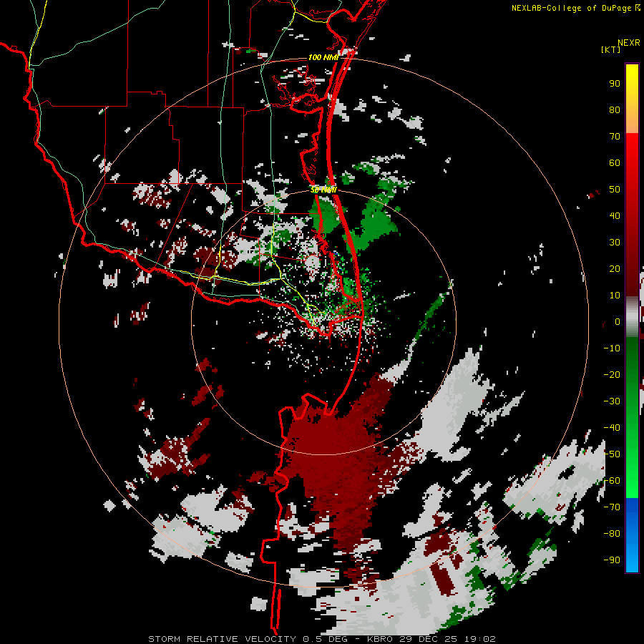The image size is (644, 644).
Task: Click the -70 knot scale label
Action: tap(612, 507)
